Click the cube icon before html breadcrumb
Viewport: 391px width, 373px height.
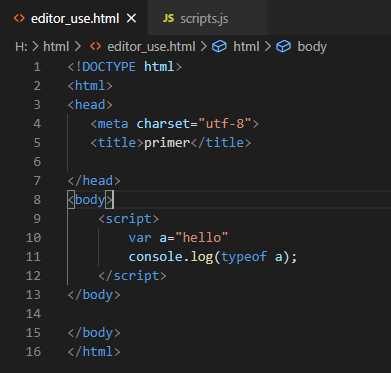(219, 47)
